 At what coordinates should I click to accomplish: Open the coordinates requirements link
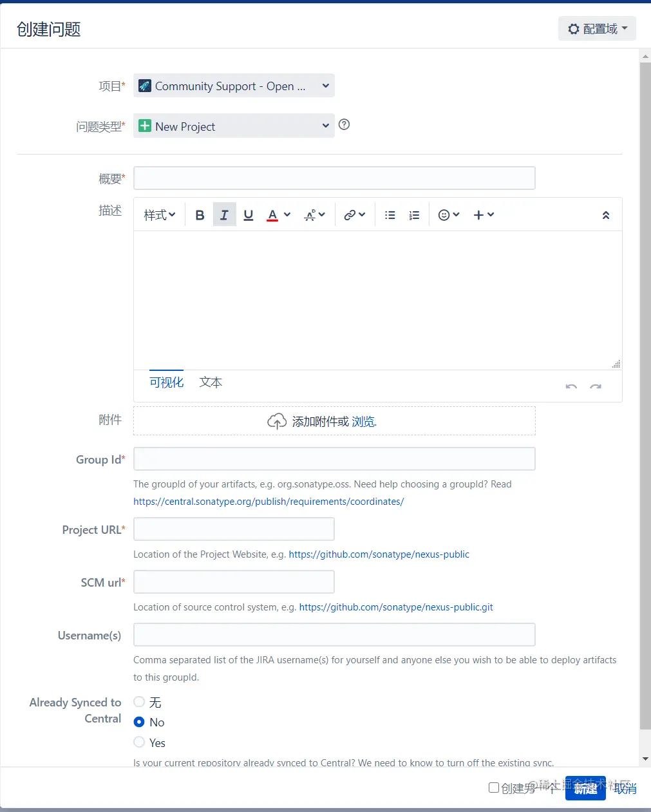tap(269, 501)
